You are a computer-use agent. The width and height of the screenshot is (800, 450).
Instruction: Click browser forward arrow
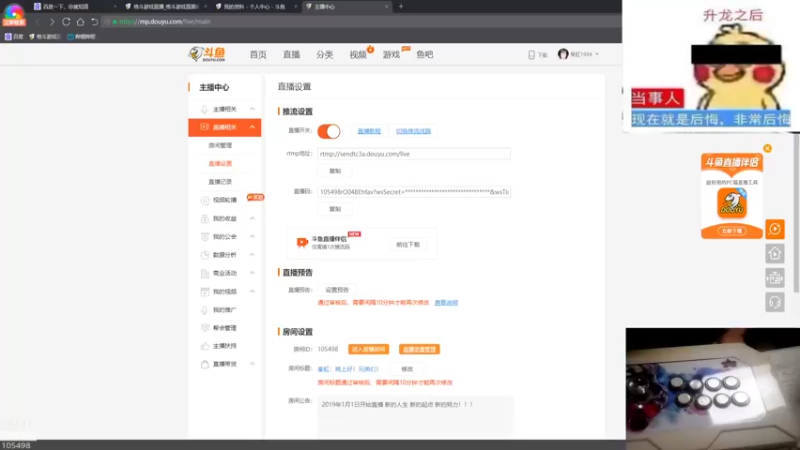52,22
